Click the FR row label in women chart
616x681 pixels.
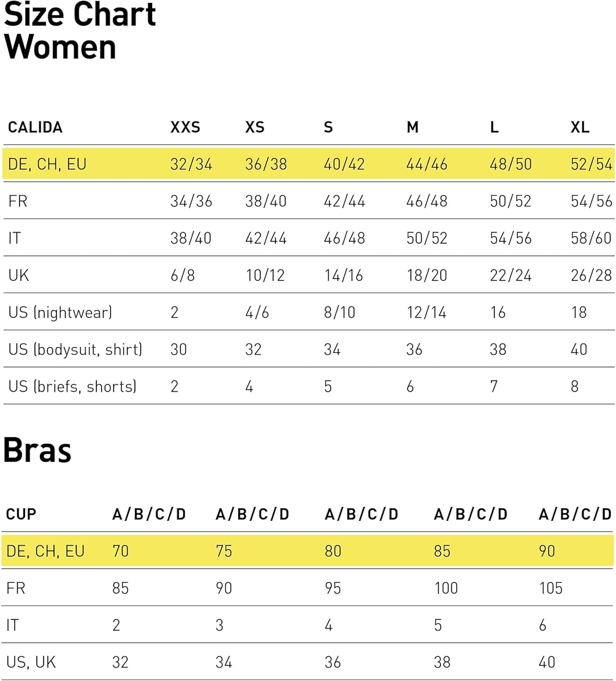(18, 201)
